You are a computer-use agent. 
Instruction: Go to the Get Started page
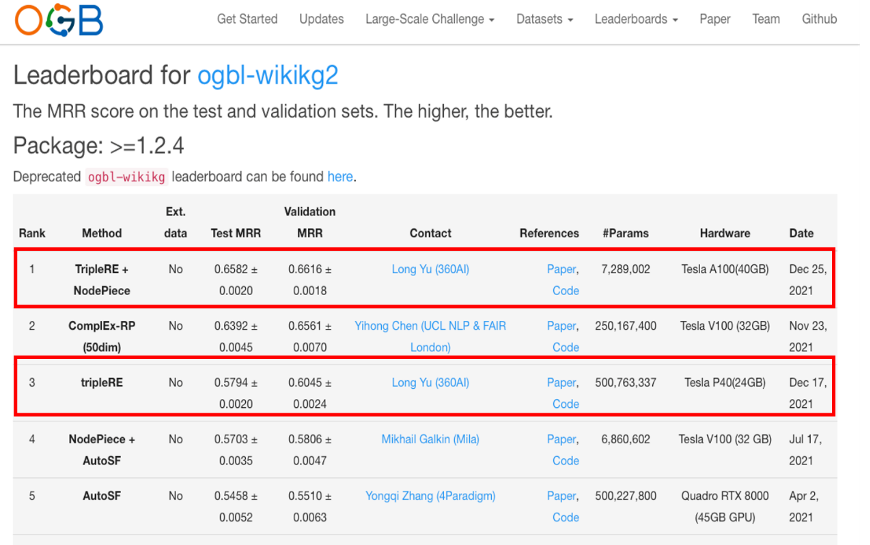(x=247, y=19)
